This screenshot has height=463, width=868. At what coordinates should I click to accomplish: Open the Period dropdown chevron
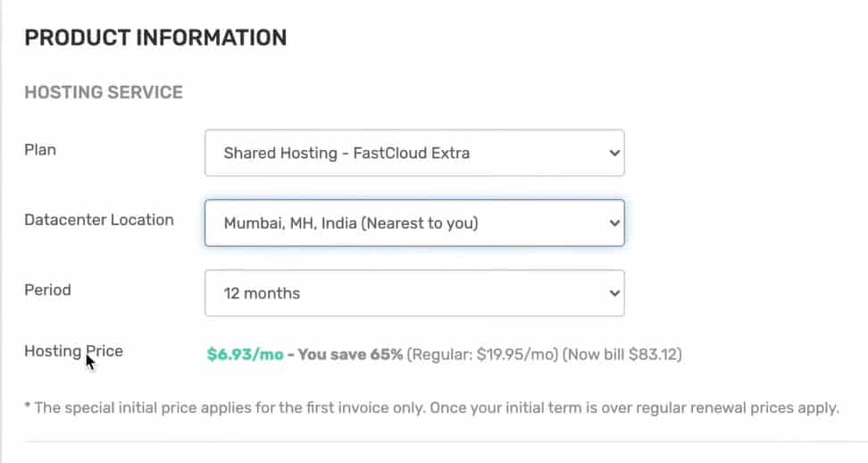[x=613, y=293]
